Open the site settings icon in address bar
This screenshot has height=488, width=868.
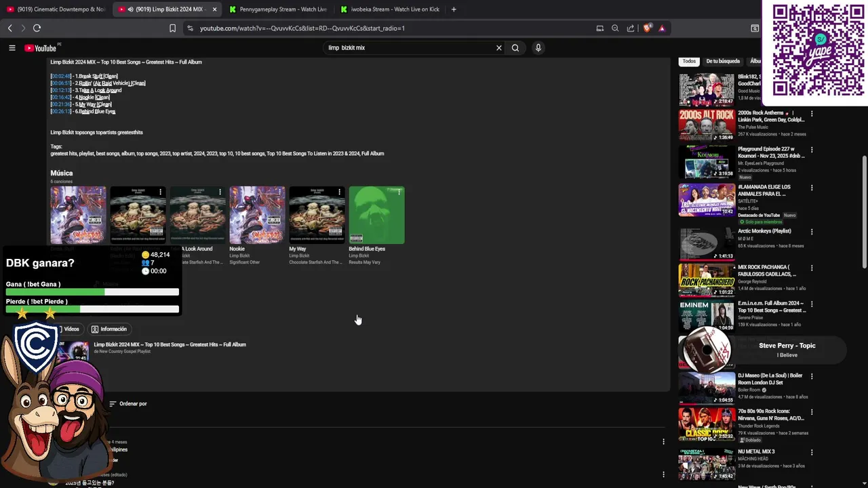pyautogui.click(x=190, y=28)
